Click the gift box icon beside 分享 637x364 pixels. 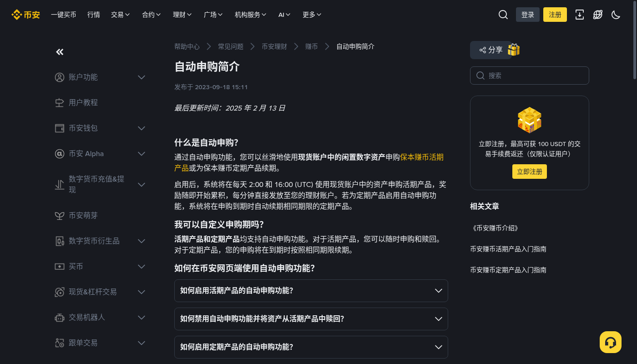tap(514, 50)
